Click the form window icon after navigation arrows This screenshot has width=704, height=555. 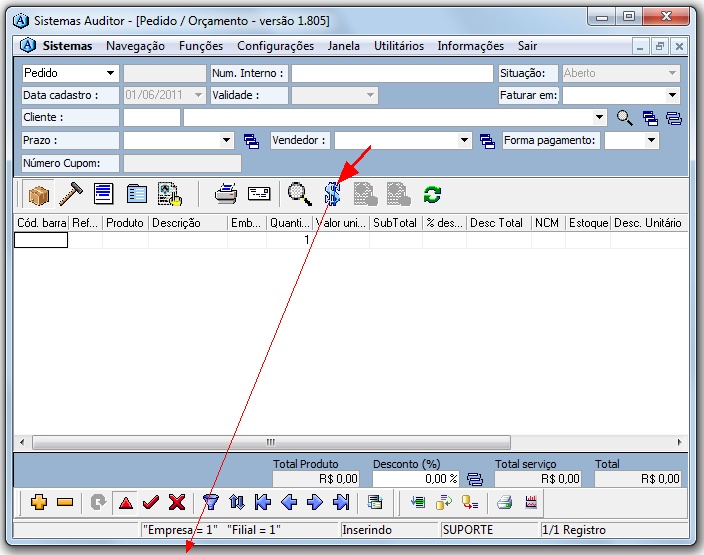tap(374, 502)
